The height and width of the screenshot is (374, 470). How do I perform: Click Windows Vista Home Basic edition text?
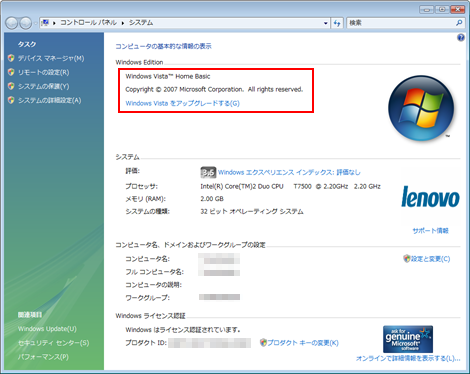(168, 76)
